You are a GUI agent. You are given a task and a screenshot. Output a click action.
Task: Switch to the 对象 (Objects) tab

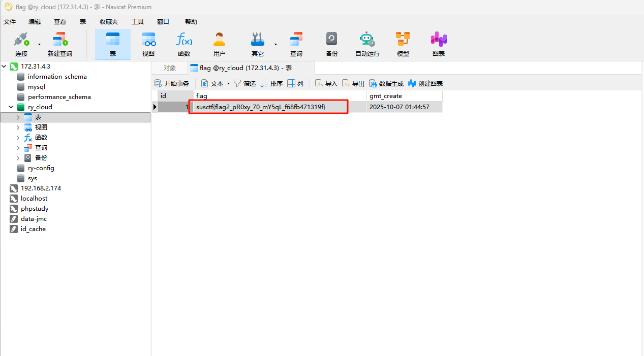tap(170, 68)
